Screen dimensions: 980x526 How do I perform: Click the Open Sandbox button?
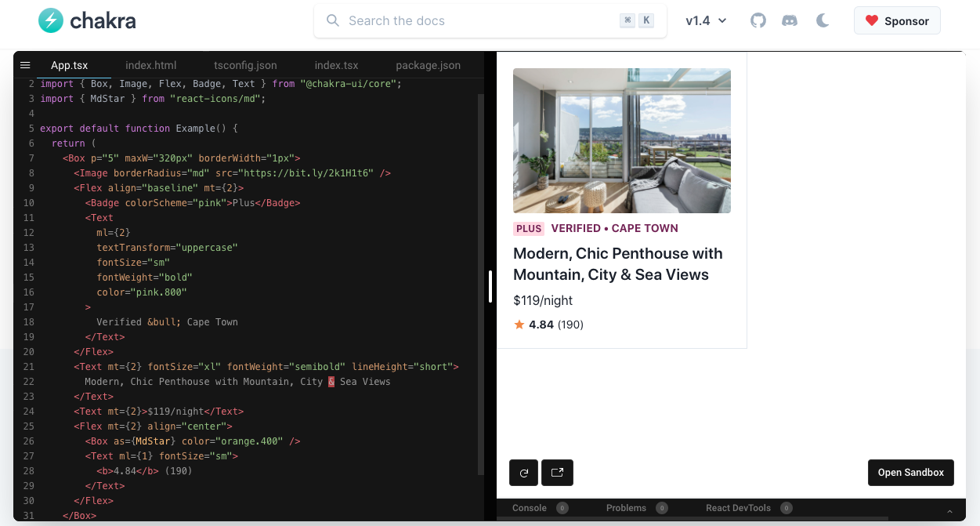[911, 473]
